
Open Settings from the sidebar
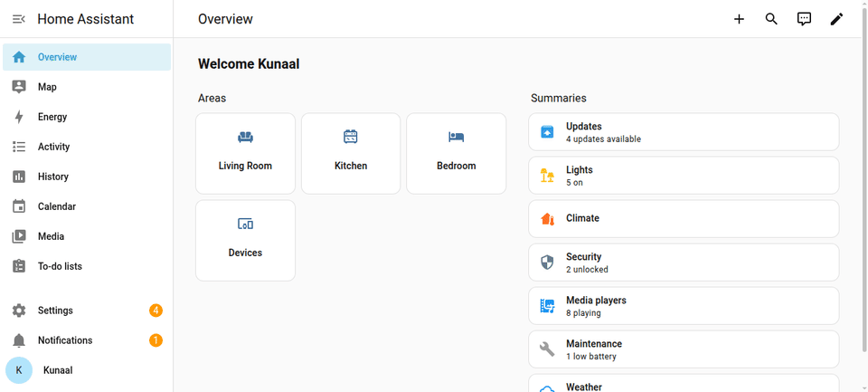click(87, 311)
